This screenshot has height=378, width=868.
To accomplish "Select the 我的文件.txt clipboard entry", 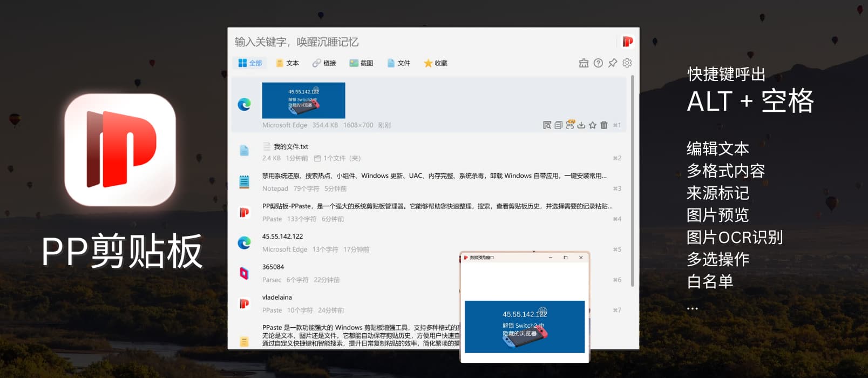I will (x=429, y=152).
